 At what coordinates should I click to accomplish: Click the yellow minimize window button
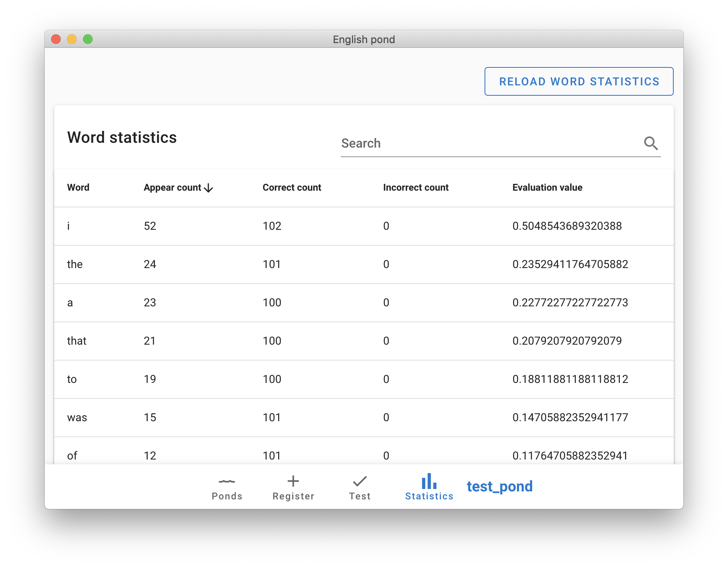[72, 39]
